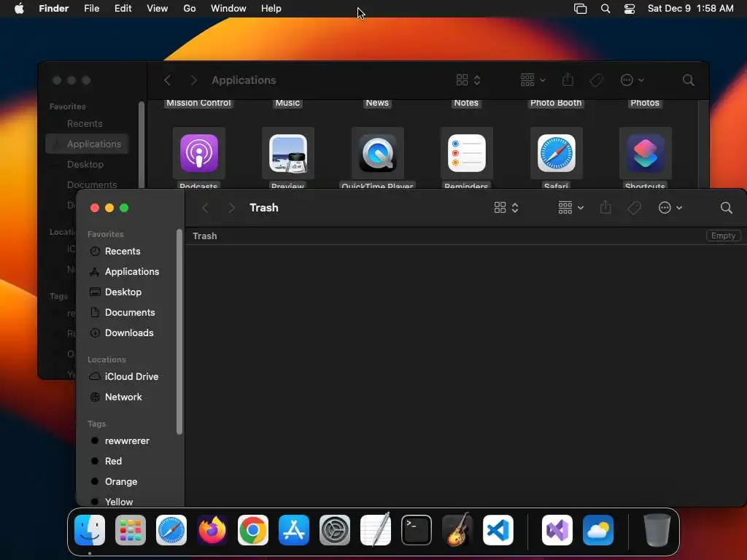This screenshot has width=747, height=560.
Task: Open Terminal from the Dock
Action: tap(417, 530)
